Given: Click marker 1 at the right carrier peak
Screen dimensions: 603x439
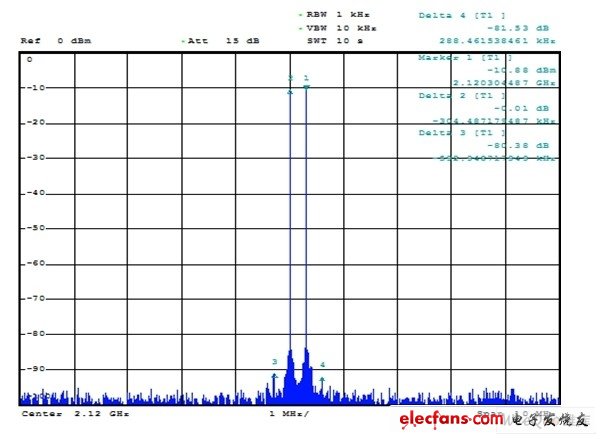Looking at the screenshot, I should 306,79.
